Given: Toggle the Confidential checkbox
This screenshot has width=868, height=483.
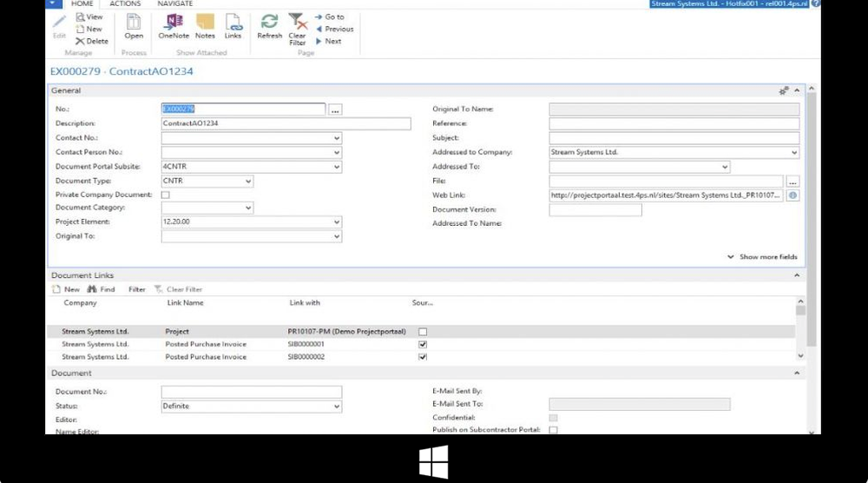Looking at the screenshot, I should (x=553, y=418).
